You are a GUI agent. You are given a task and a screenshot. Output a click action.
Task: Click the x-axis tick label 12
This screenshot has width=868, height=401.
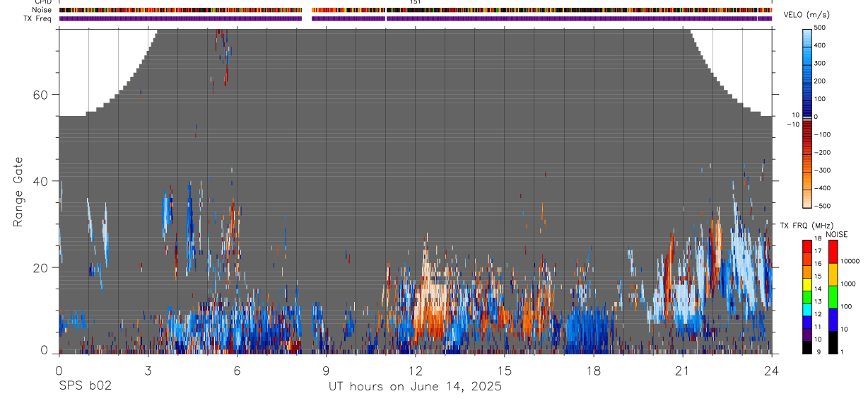(x=415, y=371)
